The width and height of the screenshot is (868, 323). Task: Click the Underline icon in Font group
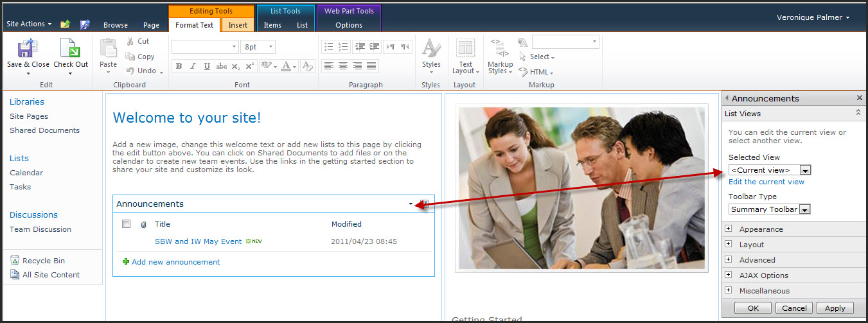coord(207,66)
